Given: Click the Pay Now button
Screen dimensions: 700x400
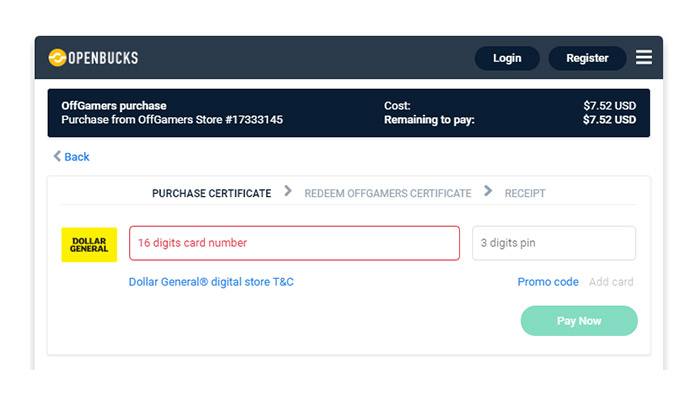Looking at the screenshot, I should (x=579, y=321).
